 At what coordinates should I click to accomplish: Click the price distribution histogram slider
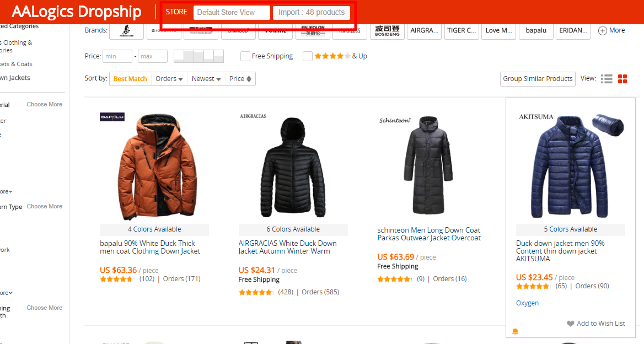click(199, 56)
